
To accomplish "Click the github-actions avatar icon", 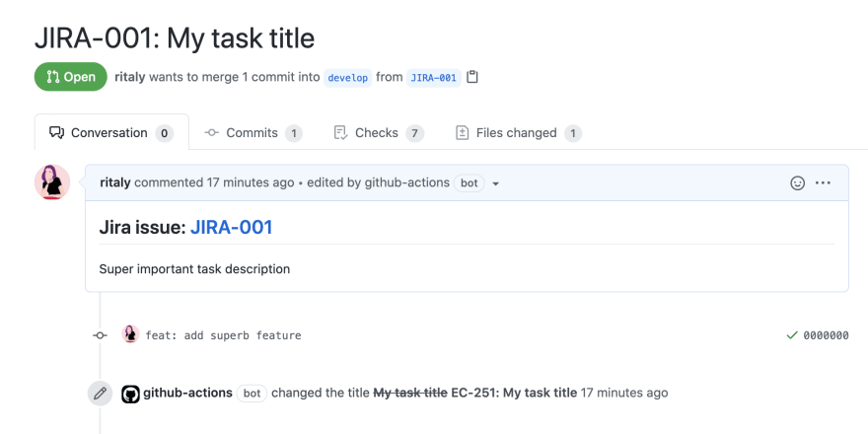I will pos(130,393).
